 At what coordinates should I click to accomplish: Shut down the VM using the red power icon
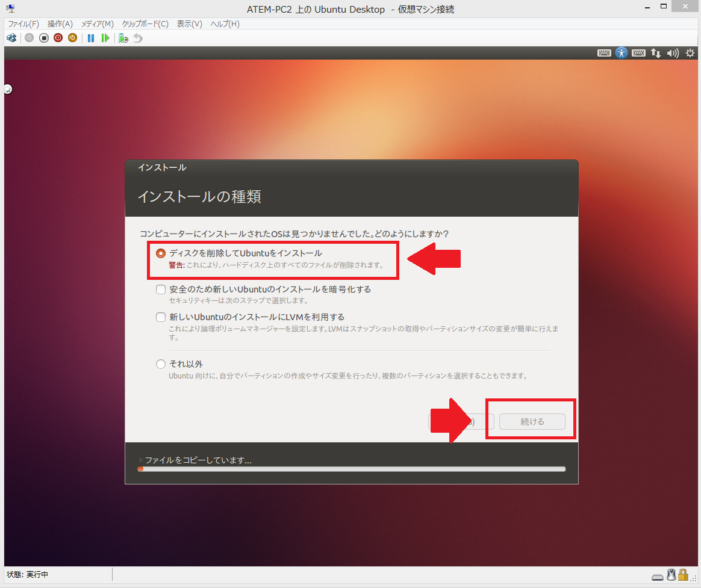[x=58, y=38]
